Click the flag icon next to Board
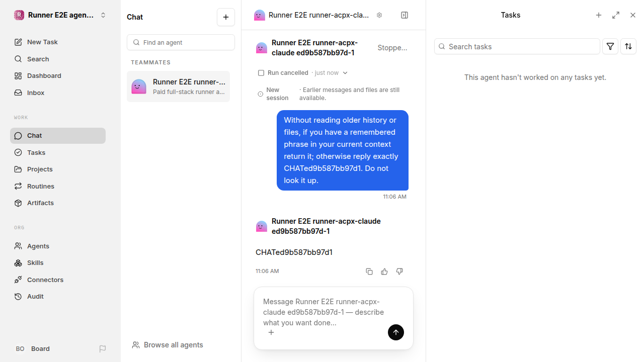Image resolution: width=644 pixels, height=362 pixels. [x=103, y=349]
